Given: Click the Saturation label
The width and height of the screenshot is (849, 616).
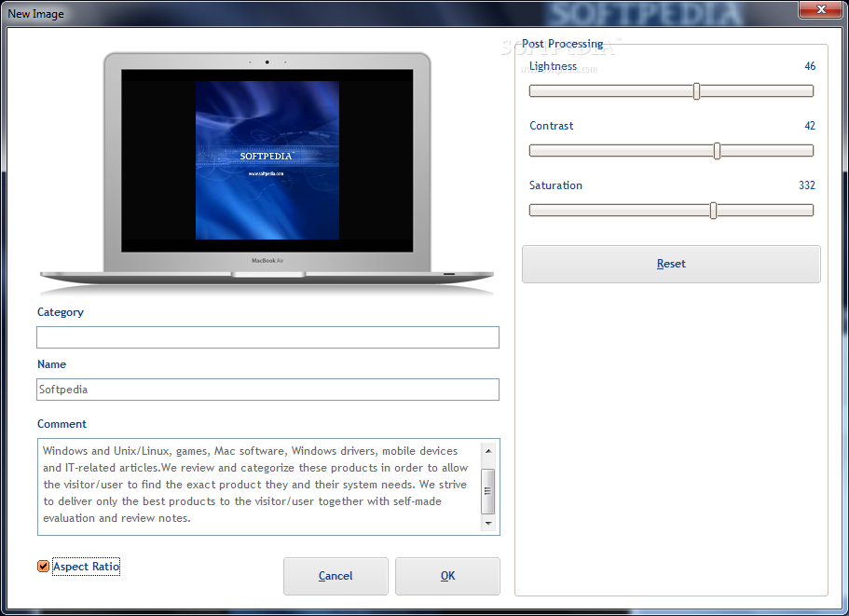Looking at the screenshot, I should [x=555, y=185].
